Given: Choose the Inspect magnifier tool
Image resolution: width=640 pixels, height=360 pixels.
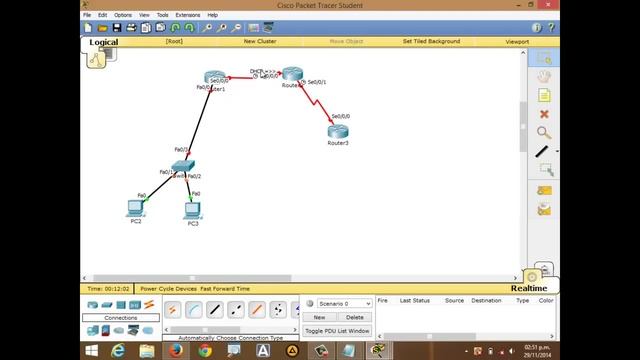Looking at the screenshot, I should 544,133.
